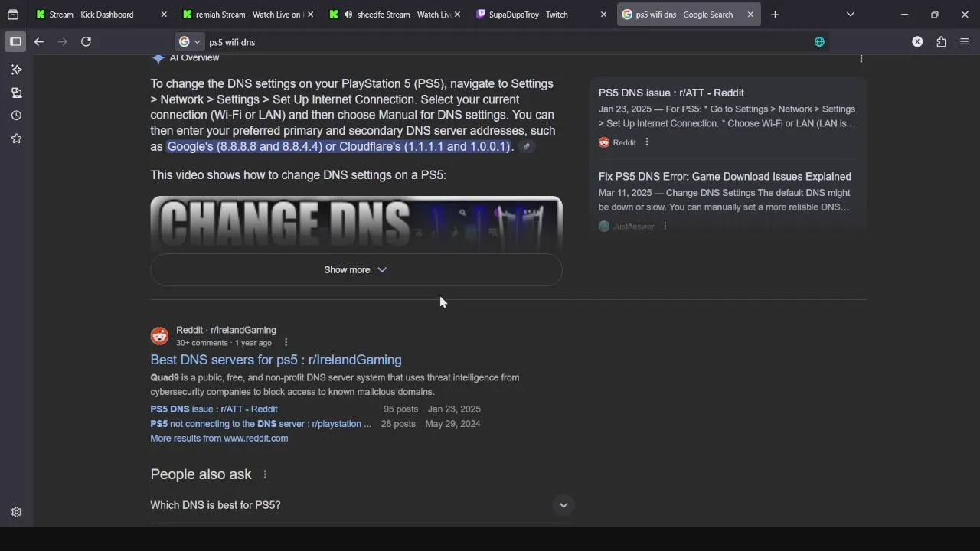Image resolution: width=980 pixels, height=551 pixels.
Task: Open PS5 DNS issue r/ATT source card
Action: 671,93
